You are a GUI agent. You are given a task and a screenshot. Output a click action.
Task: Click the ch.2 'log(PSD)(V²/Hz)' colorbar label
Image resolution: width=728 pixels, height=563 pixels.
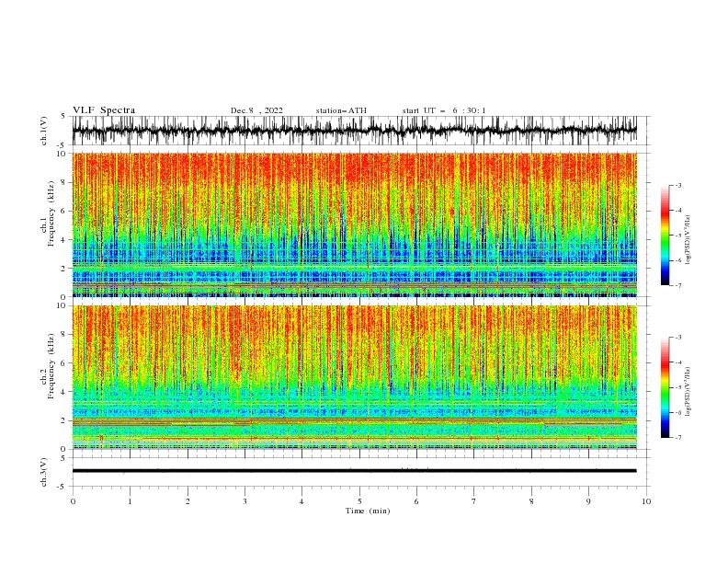(688, 392)
